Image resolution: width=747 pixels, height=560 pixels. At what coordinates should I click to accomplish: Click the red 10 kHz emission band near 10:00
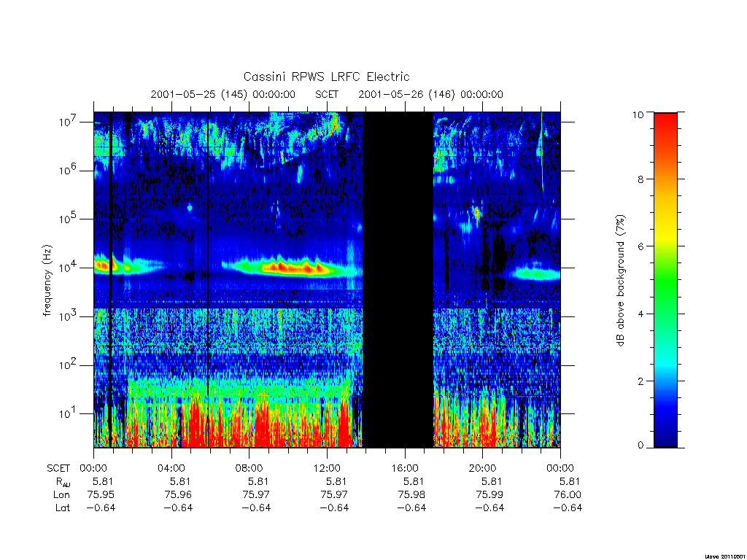pos(295,268)
